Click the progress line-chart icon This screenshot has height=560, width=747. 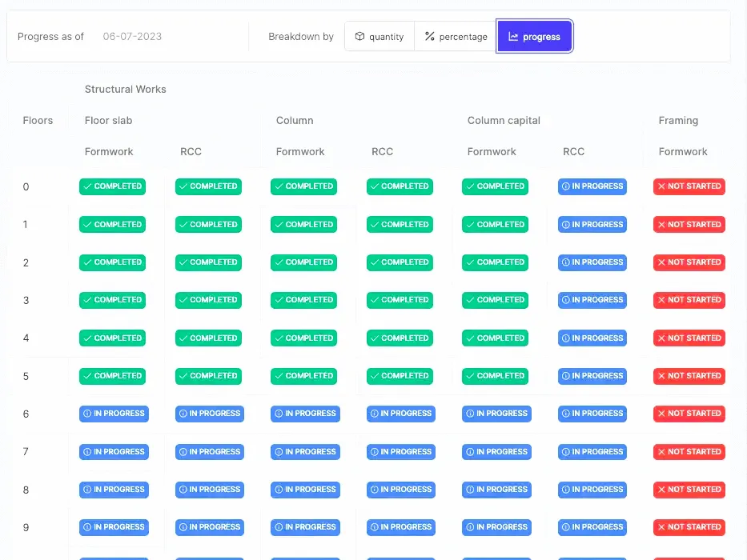[x=512, y=36]
